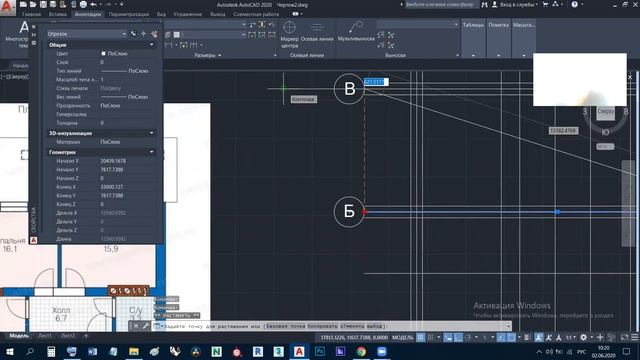
Task: Click the Properties palette auto-hide icon
Action: pos(34,35)
